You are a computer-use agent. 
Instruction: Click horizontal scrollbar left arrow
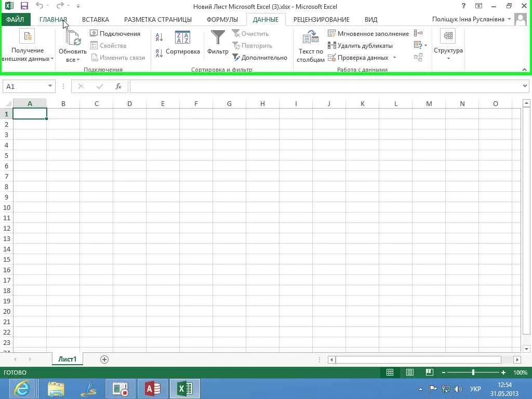pos(331,360)
